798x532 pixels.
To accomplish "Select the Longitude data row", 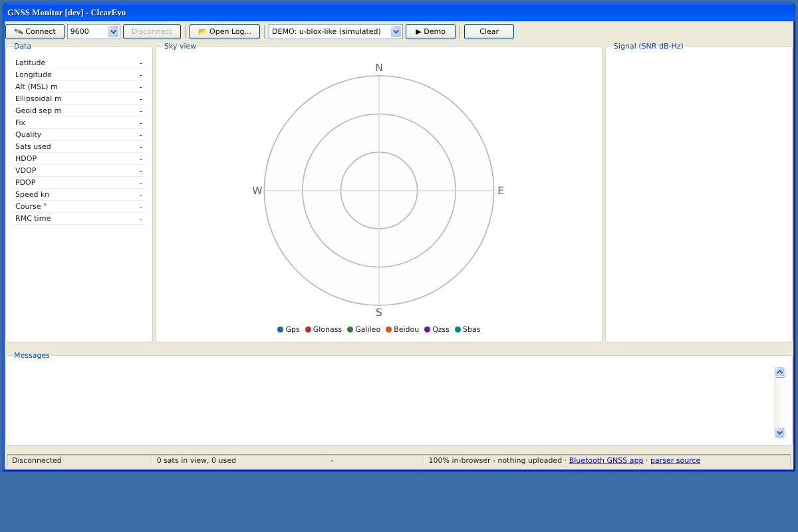I will (79, 75).
